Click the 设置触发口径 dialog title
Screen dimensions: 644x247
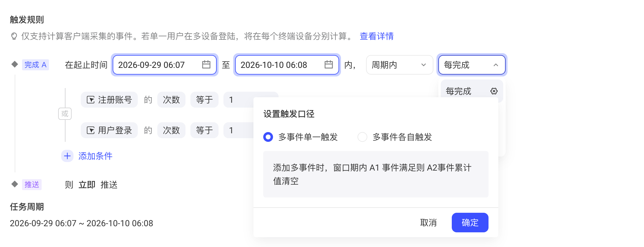[289, 114]
